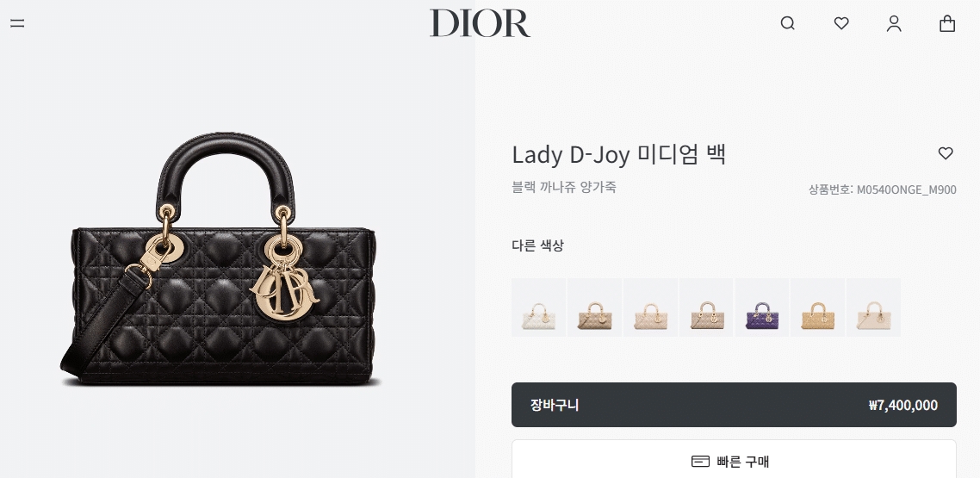The height and width of the screenshot is (478, 980).
Task: Click the search magnifier icon
Action: click(x=787, y=24)
